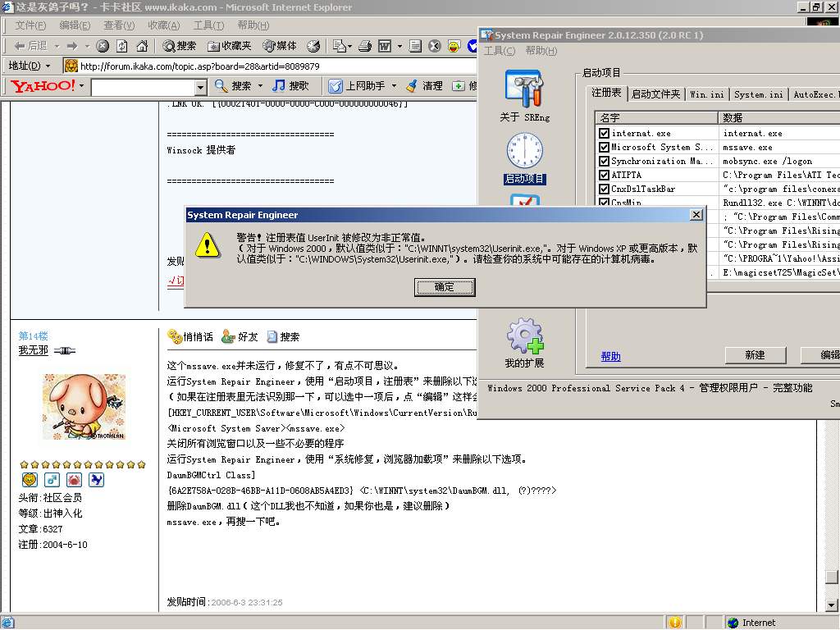The image size is (840, 630).
Task: Open the 我无邪 user profile link
Action: tap(33, 350)
